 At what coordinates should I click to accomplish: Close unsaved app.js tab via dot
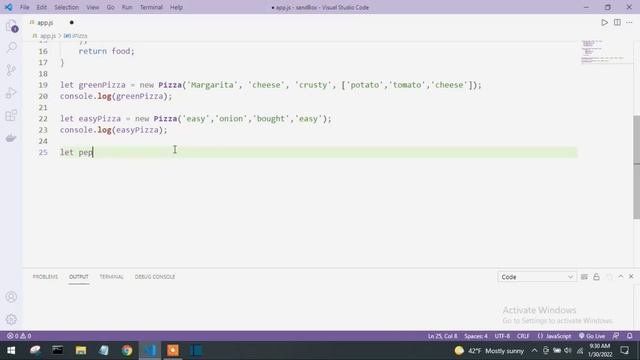click(x=71, y=22)
